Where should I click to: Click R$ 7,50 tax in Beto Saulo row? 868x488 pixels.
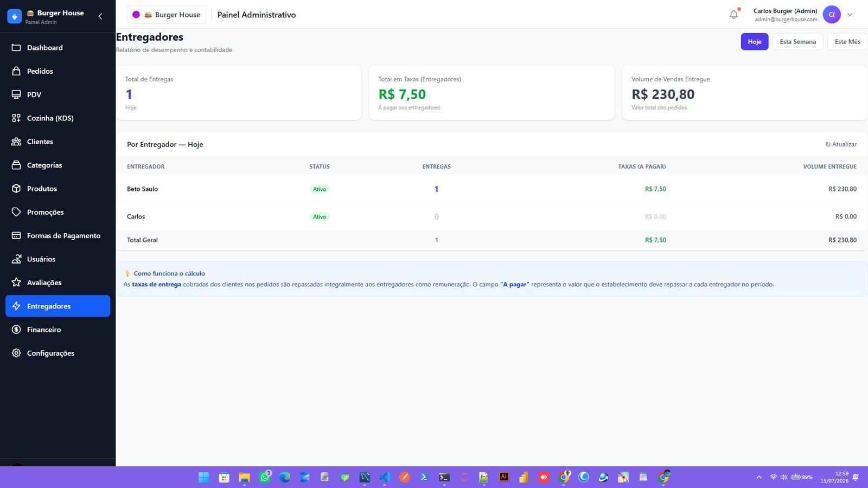(655, 189)
